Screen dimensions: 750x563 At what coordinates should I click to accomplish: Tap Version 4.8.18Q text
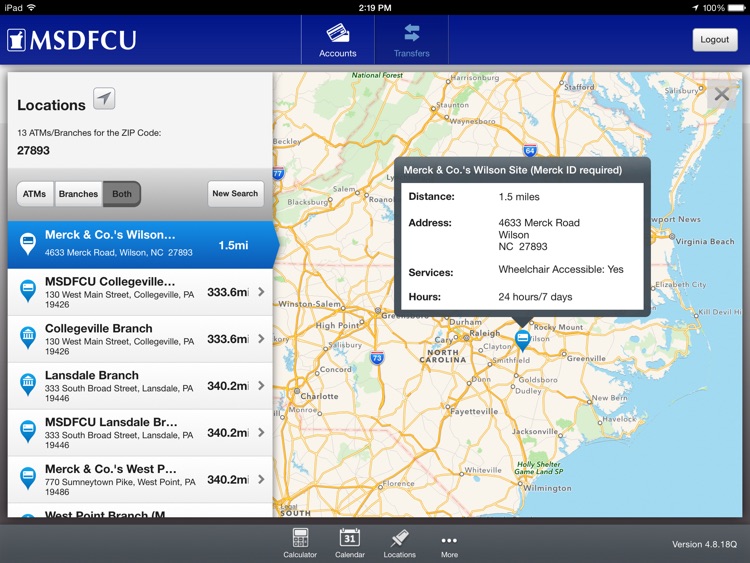click(705, 544)
